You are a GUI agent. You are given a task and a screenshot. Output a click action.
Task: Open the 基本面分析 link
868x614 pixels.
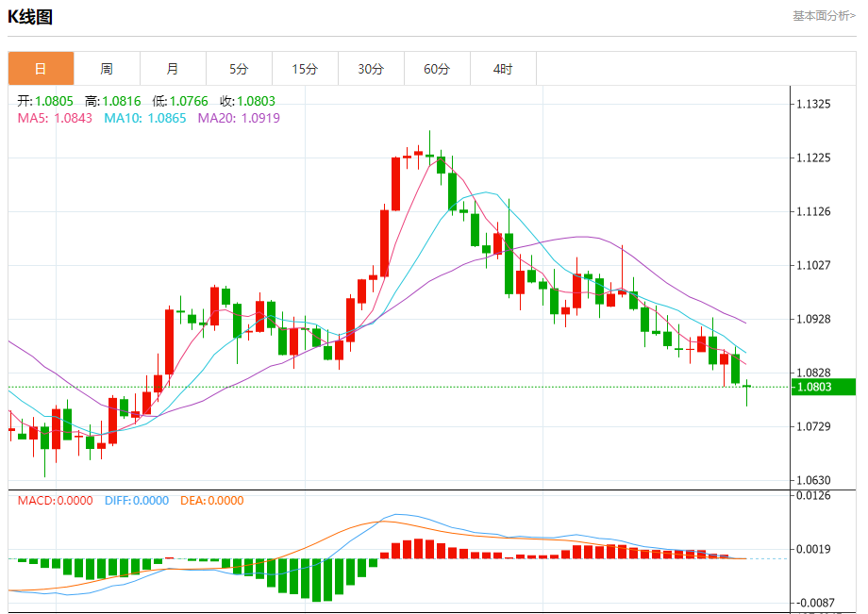click(824, 15)
